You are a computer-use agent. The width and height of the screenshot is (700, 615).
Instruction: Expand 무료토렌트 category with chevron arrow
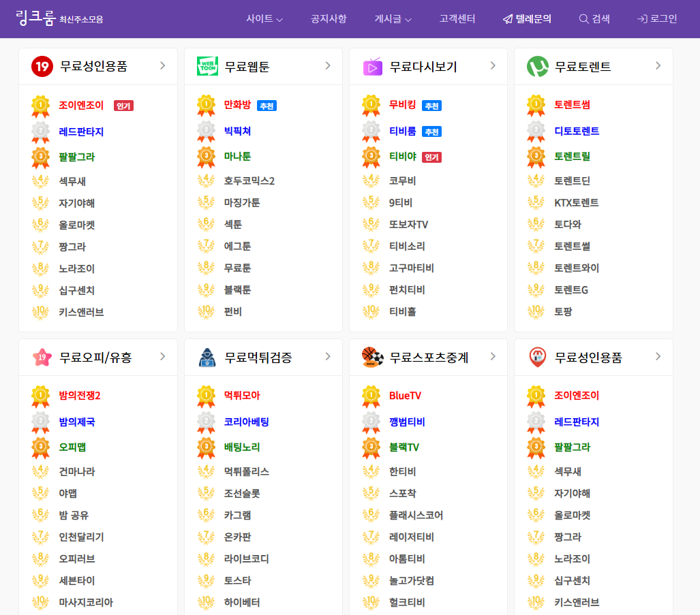(658, 66)
